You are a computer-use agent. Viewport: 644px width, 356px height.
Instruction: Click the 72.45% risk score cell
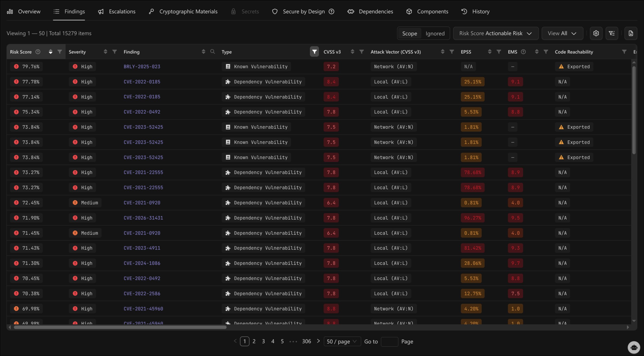point(26,203)
